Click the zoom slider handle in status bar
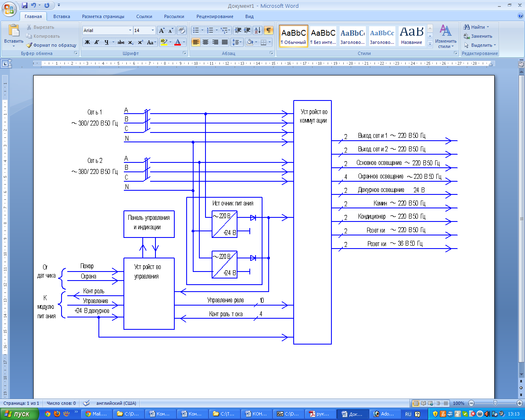 point(495,403)
